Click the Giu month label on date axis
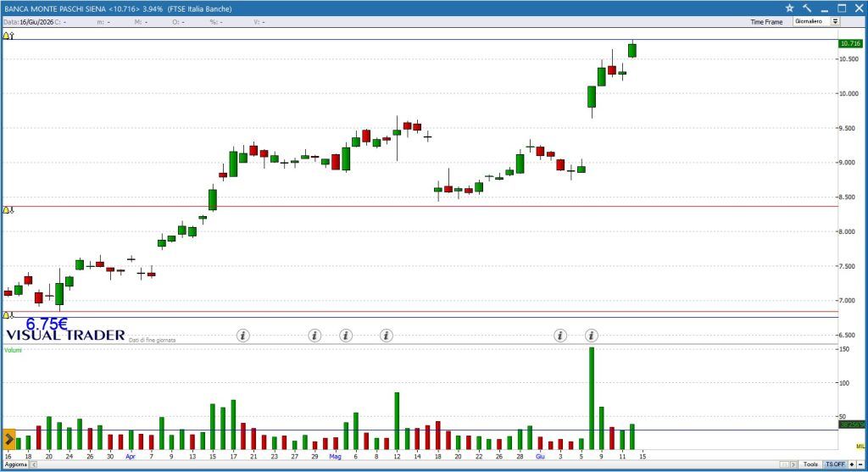This screenshot has height=472, width=868. pos(540,457)
